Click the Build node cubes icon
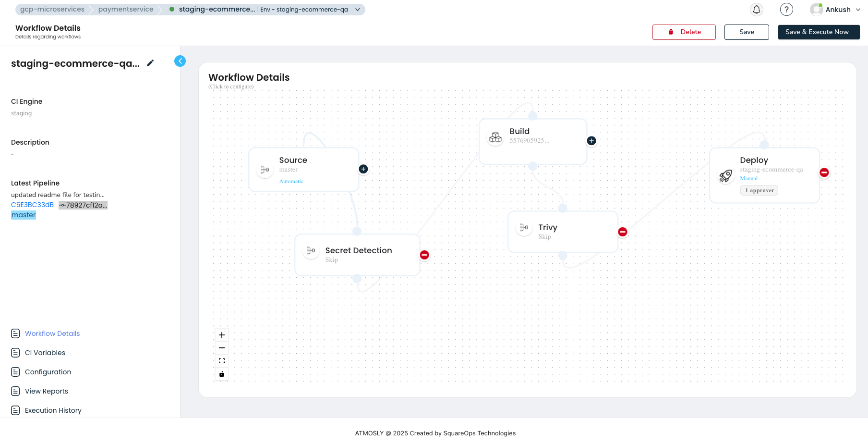 pyautogui.click(x=495, y=138)
